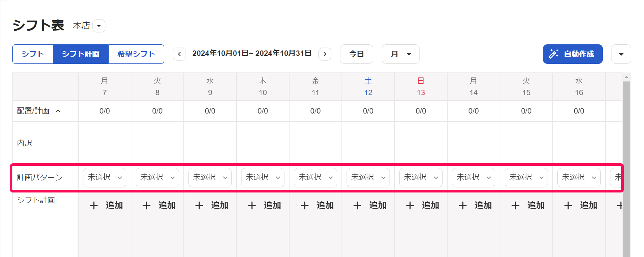Go to previous month with left arrow

pos(179,54)
